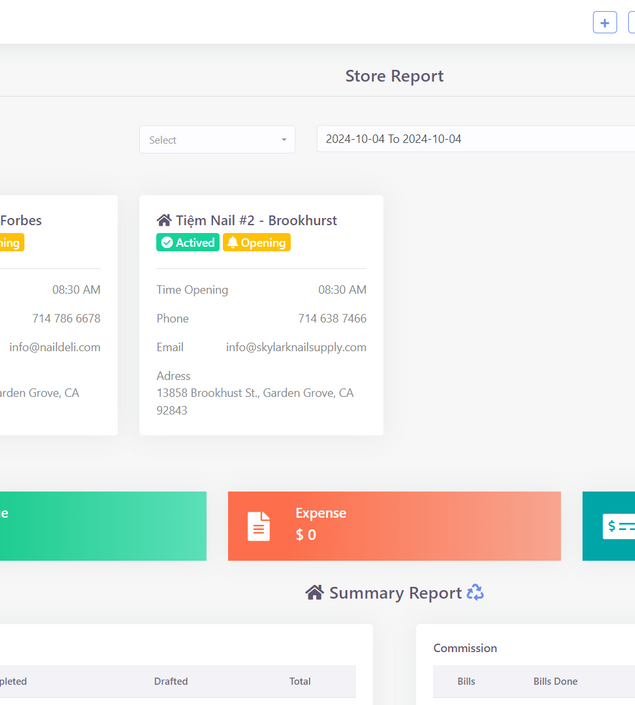Image resolution: width=635 pixels, height=705 pixels.
Task: Open the Select store dropdown
Action: click(x=217, y=140)
